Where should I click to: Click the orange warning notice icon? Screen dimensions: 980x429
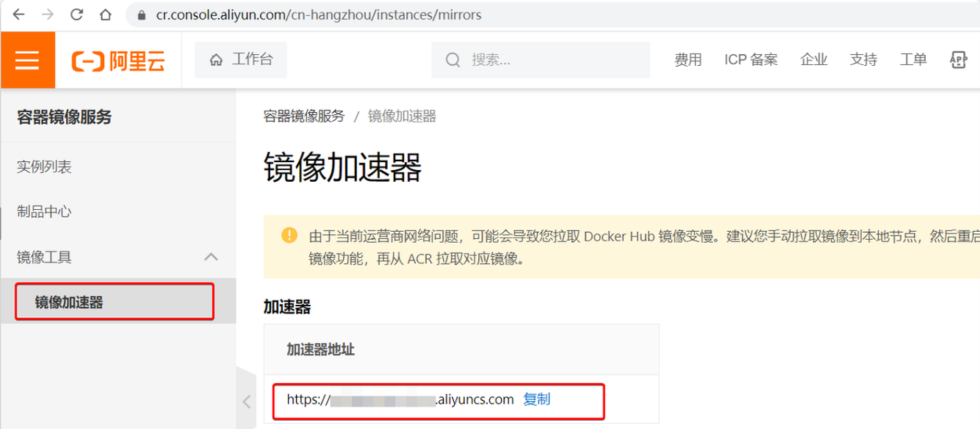(289, 235)
